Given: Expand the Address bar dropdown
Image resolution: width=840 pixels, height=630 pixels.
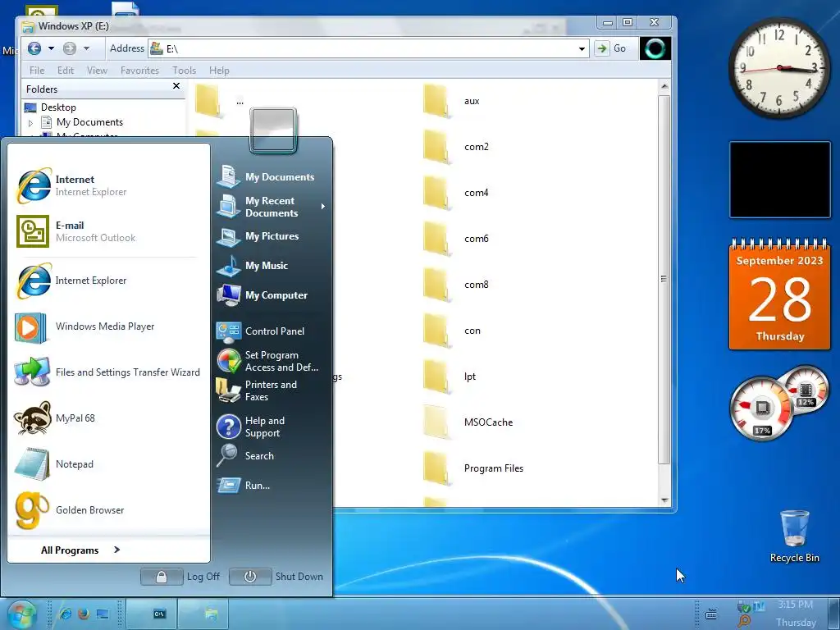Looking at the screenshot, I should [582, 48].
